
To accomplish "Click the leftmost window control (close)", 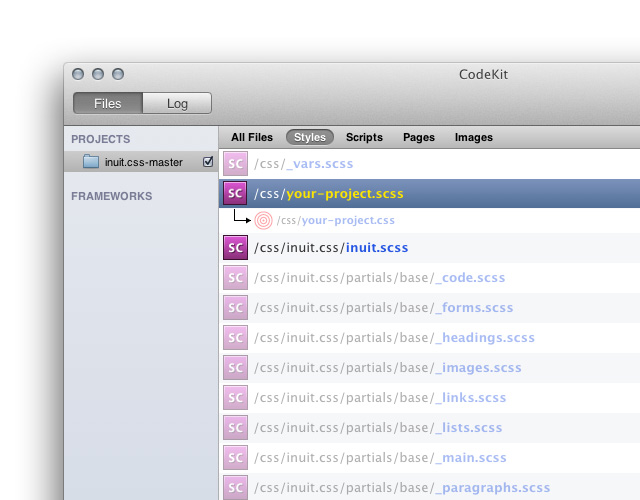I will [78, 74].
